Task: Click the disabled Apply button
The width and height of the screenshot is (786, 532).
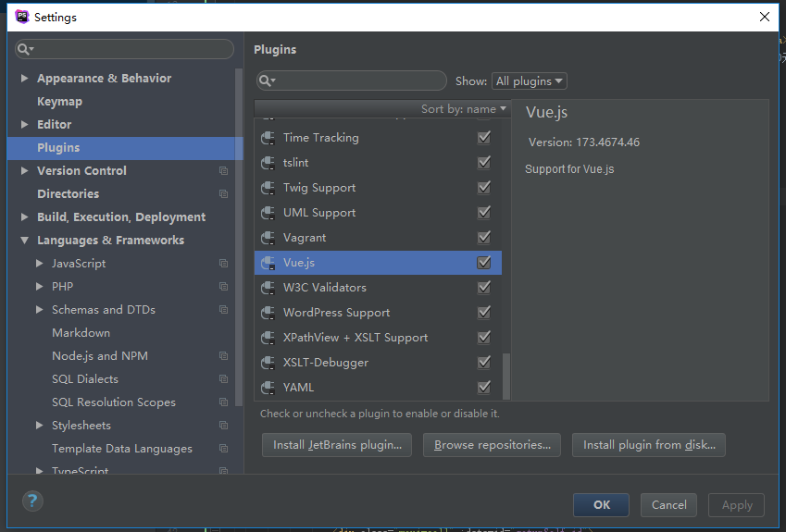Action: click(x=736, y=505)
